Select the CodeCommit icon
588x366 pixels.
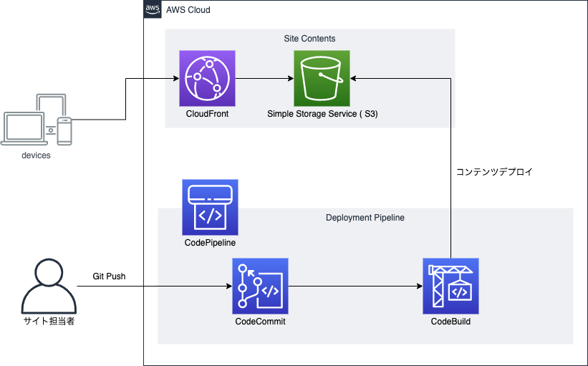point(260,286)
